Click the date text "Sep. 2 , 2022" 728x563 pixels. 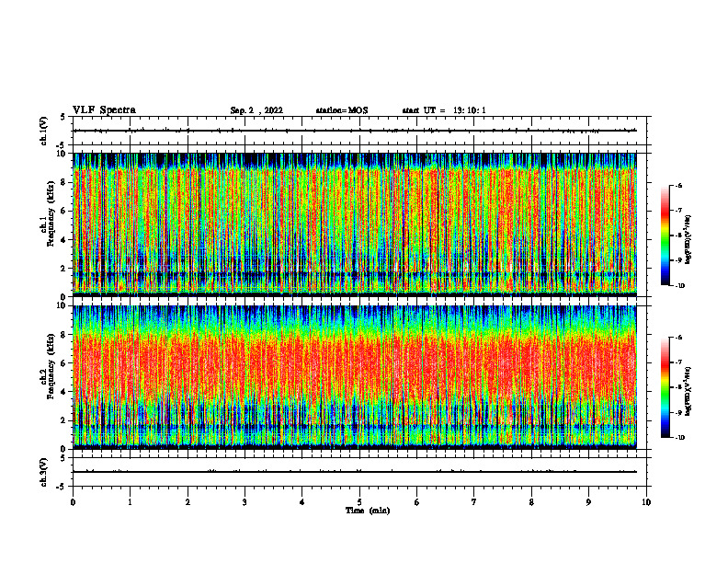pos(256,110)
